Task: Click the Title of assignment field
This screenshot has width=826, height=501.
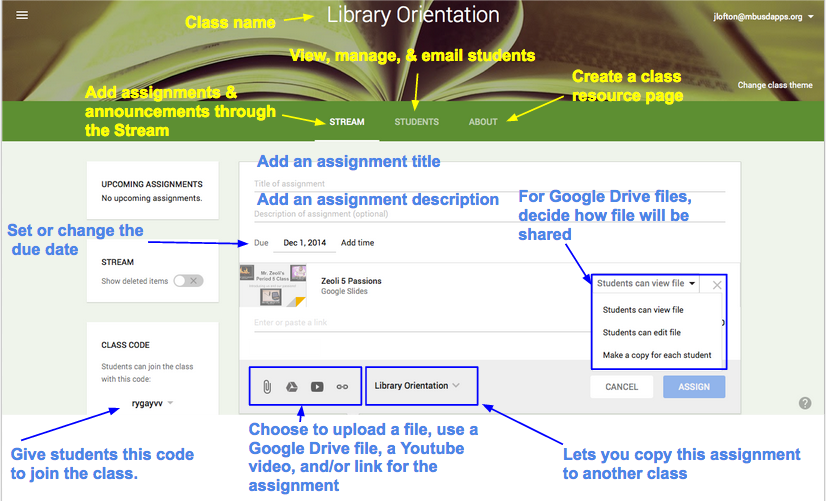Action: (x=489, y=184)
